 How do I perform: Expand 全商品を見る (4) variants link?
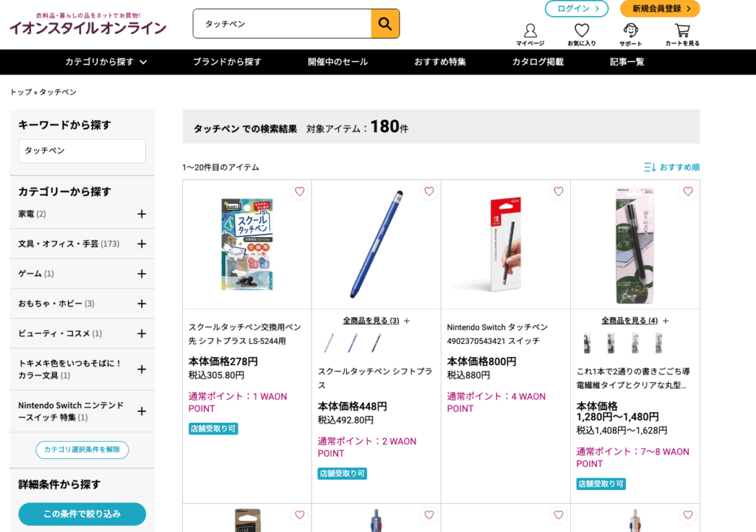click(x=635, y=320)
